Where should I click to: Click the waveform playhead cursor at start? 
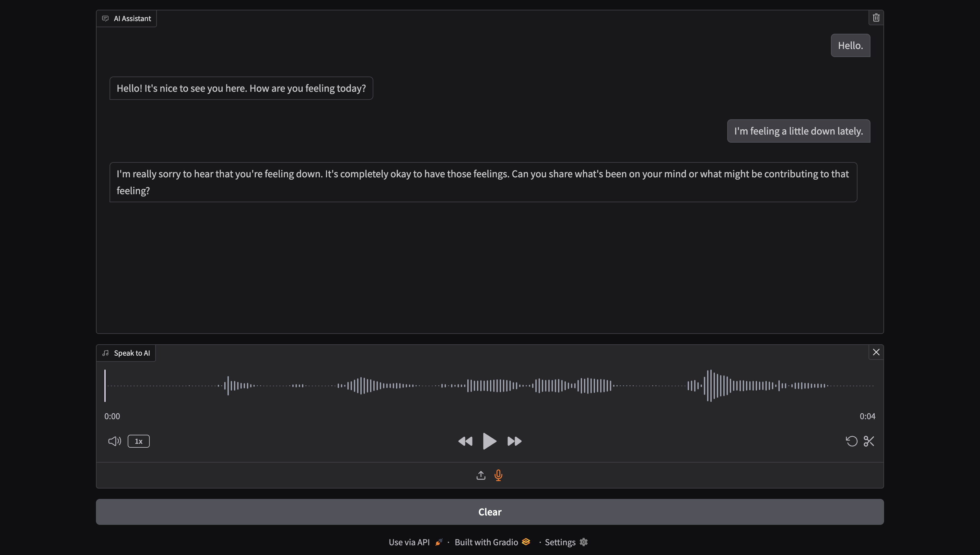pyautogui.click(x=105, y=385)
